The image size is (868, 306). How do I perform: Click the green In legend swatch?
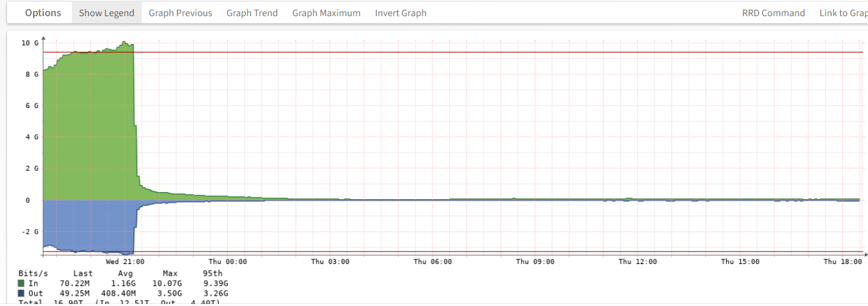[x=23, y=283]
